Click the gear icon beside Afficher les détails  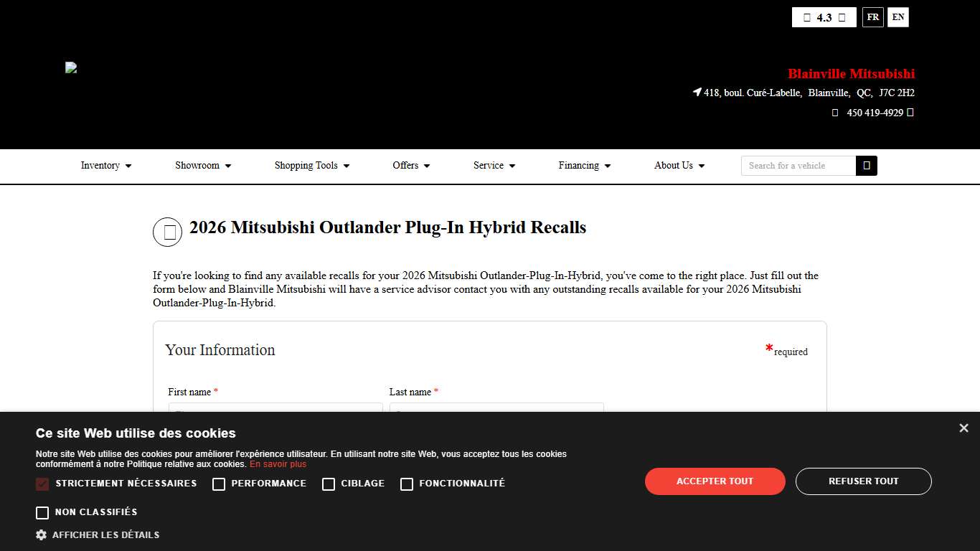tap(42, 534)
